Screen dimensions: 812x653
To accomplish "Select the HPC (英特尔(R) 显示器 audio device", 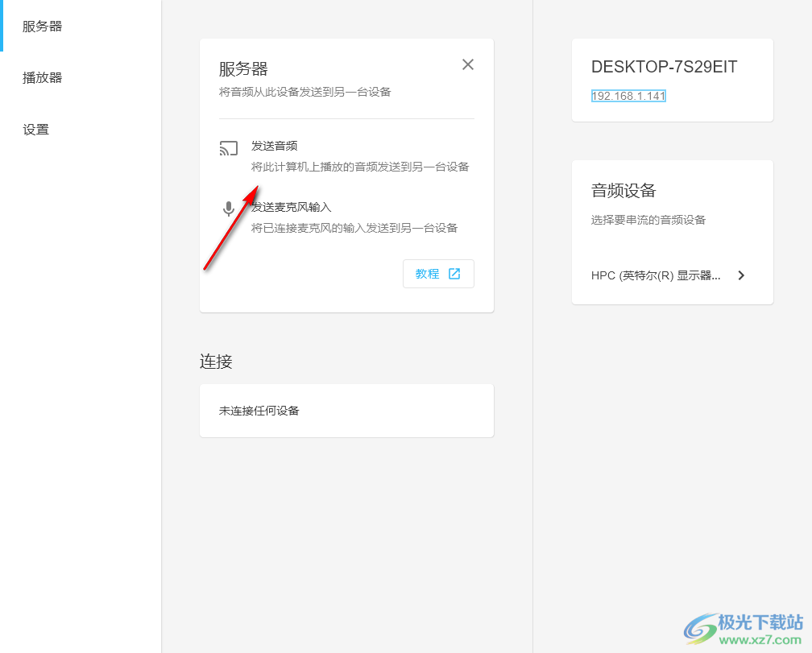I will pyautogui.click(x=656, y=275).
